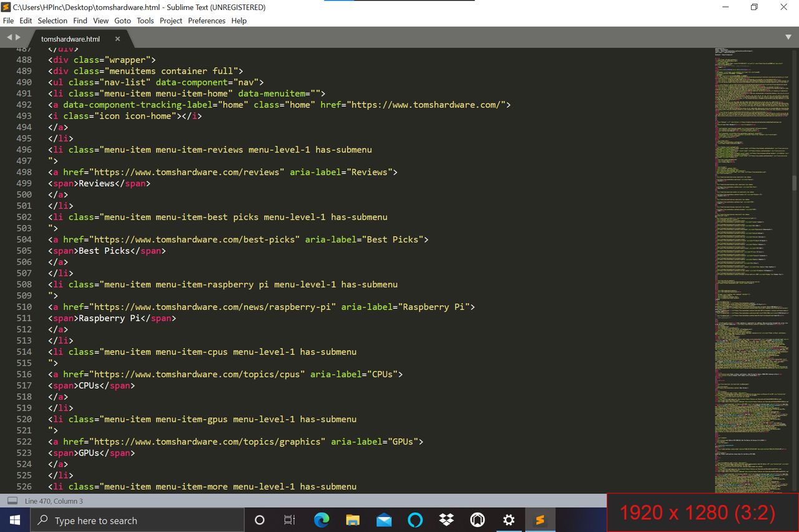Open the Help menu

tap(239, 21)
